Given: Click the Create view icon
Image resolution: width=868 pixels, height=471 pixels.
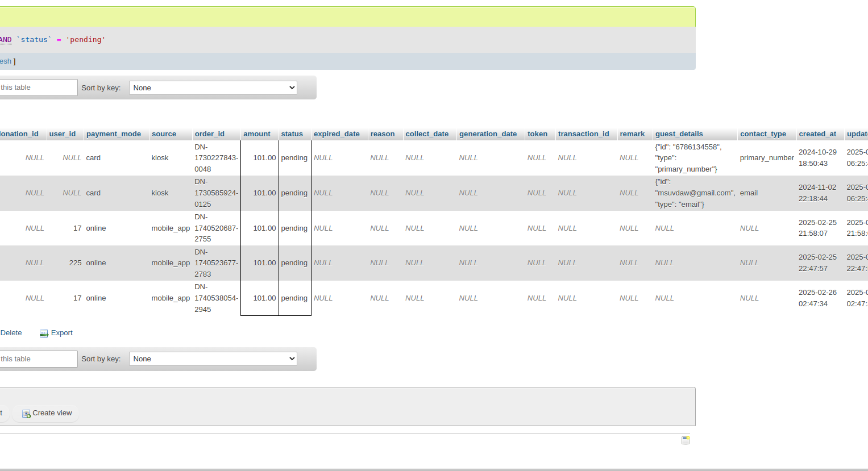Looking at the screenshot, I should pos(26,414).
